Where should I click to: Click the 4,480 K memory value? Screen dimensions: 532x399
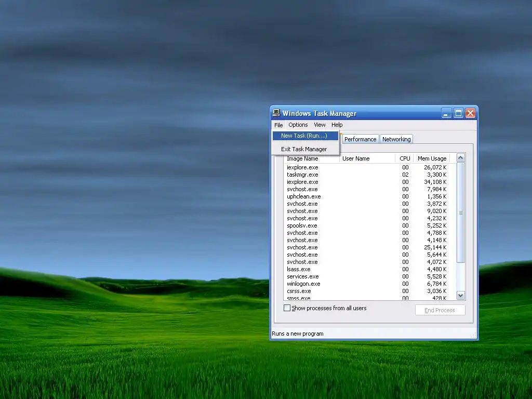coord(436,269)
